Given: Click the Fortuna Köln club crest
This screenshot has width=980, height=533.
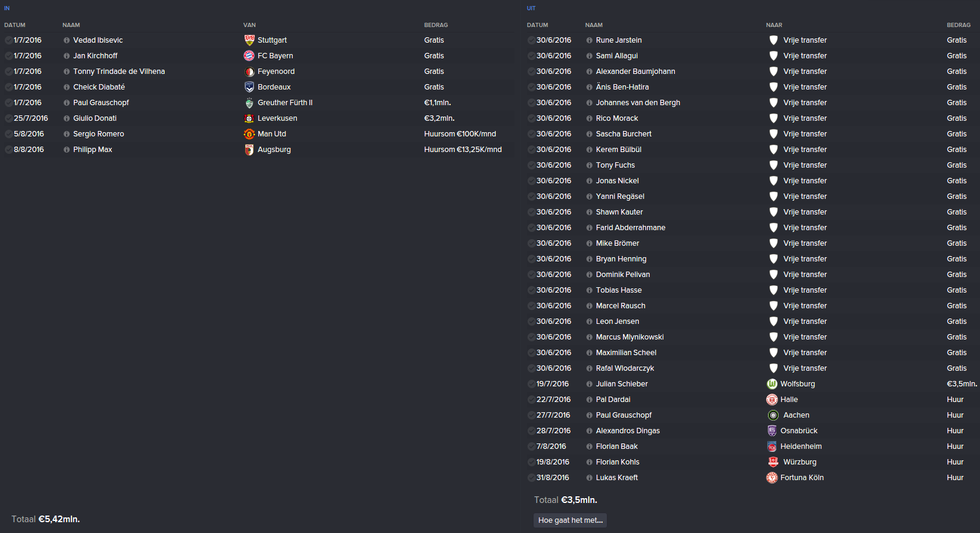Looking at the screenshot, I should [772, 478].
